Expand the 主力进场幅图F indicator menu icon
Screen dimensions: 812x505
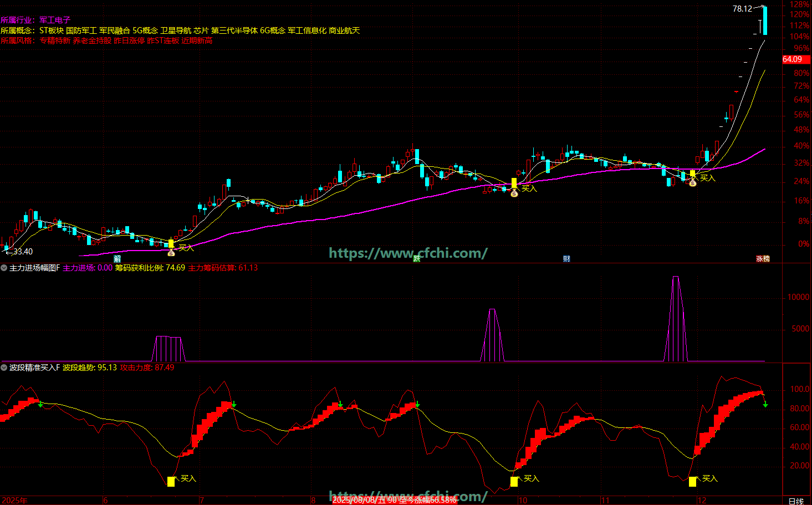click(x=4, y=268)
